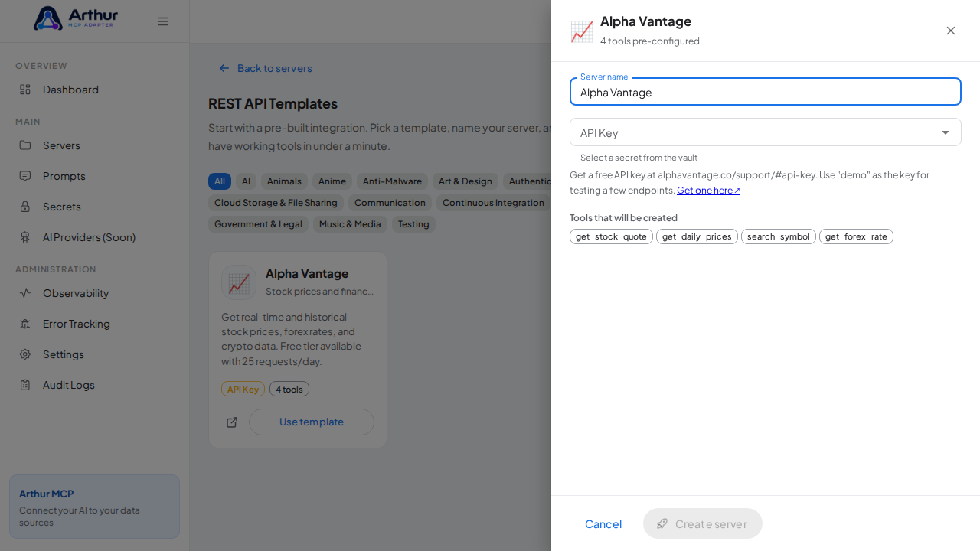Viewport: 980px width, 551px height.
Task: Click the Cancel button
Action: [x=603, y=523]
